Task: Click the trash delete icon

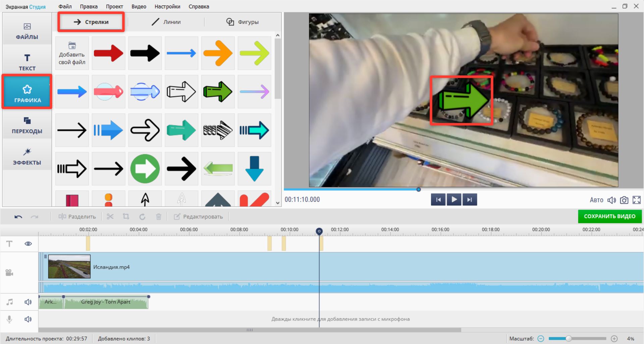Action: click(x=159, y=217)
